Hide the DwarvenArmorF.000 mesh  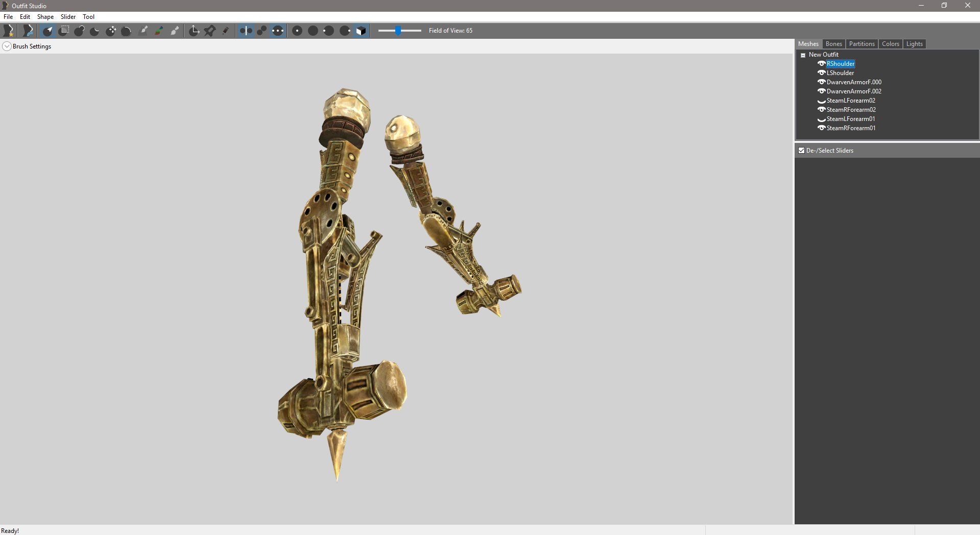pos(822,82)
